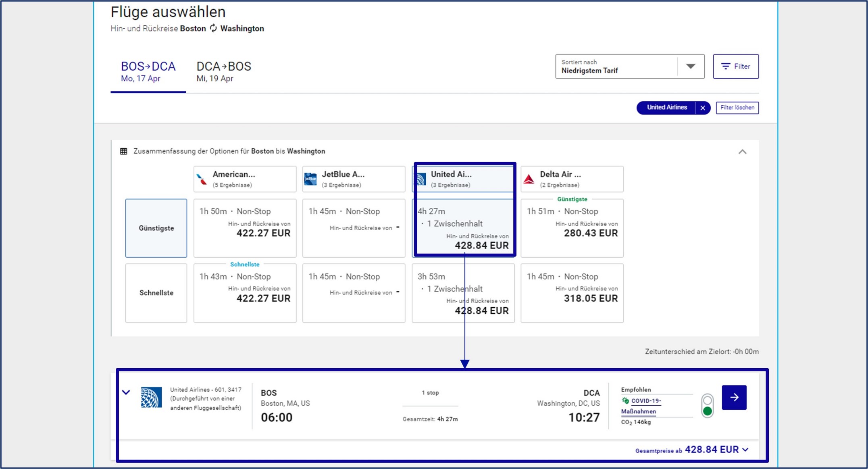Click the Delta Air Lines logo icon

pos(529,179)
